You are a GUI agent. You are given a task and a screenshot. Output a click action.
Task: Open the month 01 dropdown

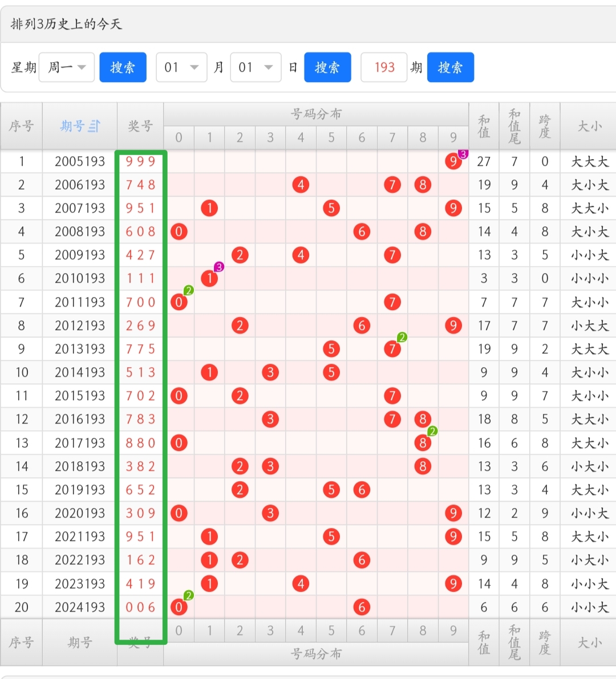(181, 67)
